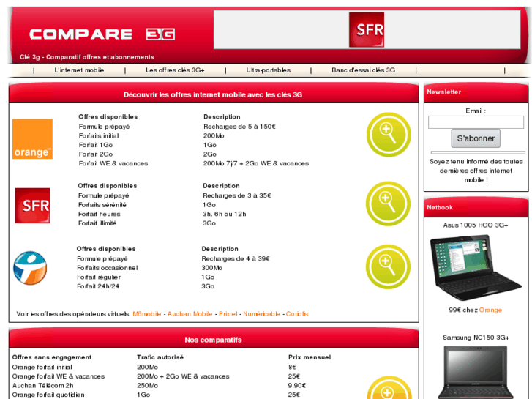The image size is (532, 399).
Task: Open Les offres clés 3G+ menu
Action: tap(175, 70)
